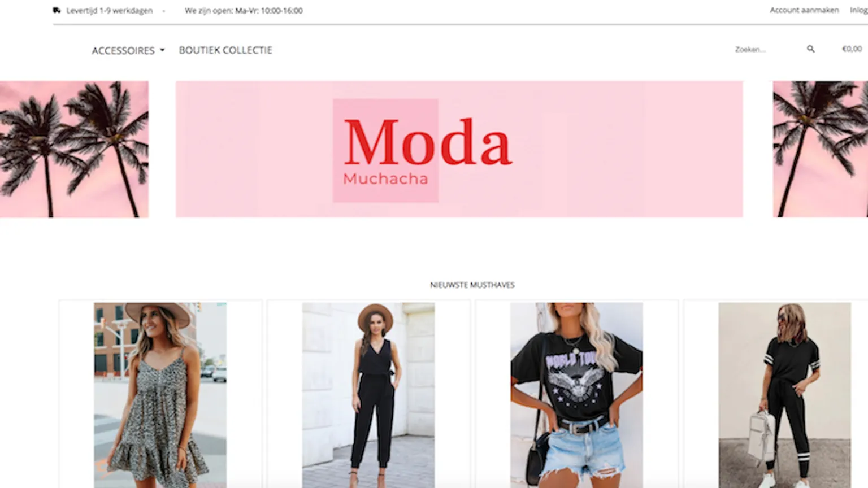This screenshot has width=868, height=488.
Task: Expand the ACCESSOIRES dropdown arrow
Action: pyautogui.click(x=162, y=50)
